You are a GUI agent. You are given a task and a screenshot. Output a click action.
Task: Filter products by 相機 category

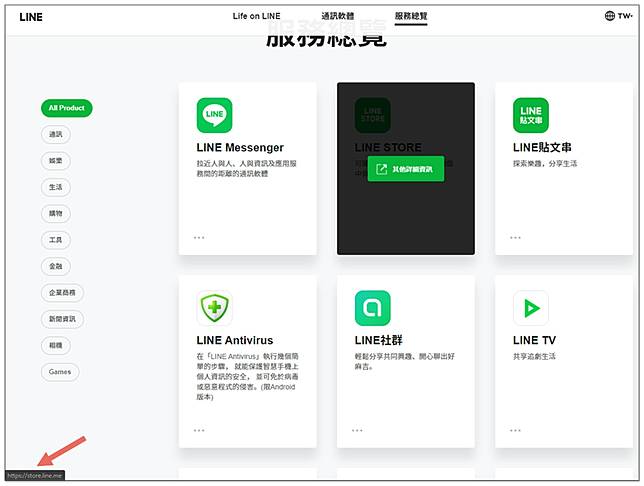tap(56, 345)
